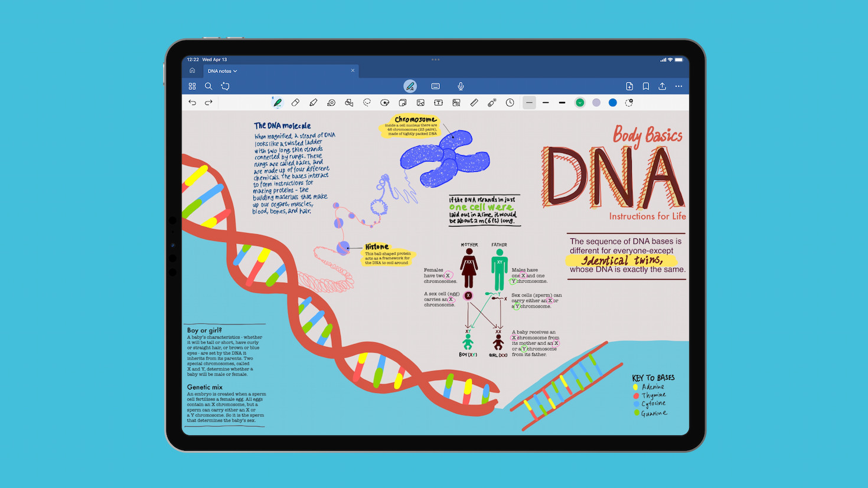The image size is (868, 488).
Task: Activate the lasso selection tool
Action: pos(367,102)
